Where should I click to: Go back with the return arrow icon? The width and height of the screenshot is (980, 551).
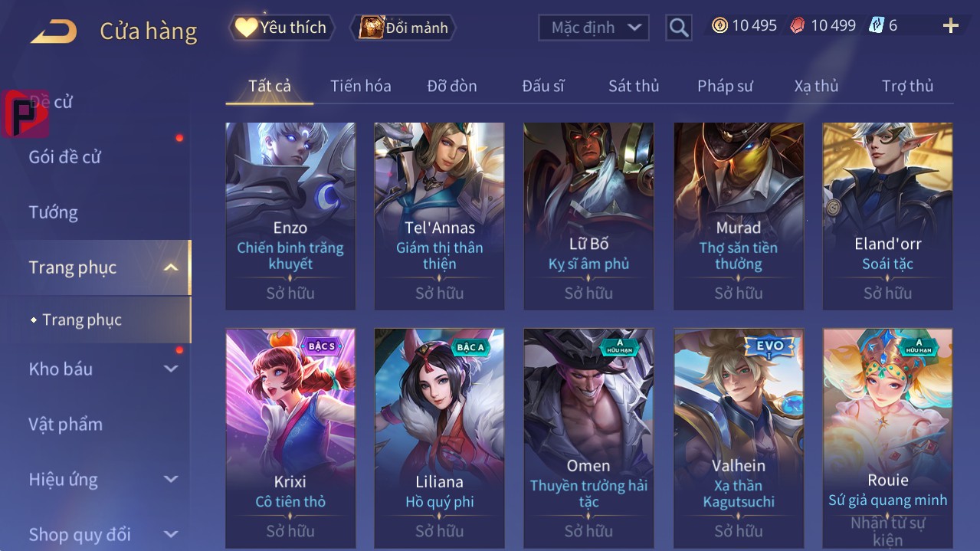(x=54, y=31)
